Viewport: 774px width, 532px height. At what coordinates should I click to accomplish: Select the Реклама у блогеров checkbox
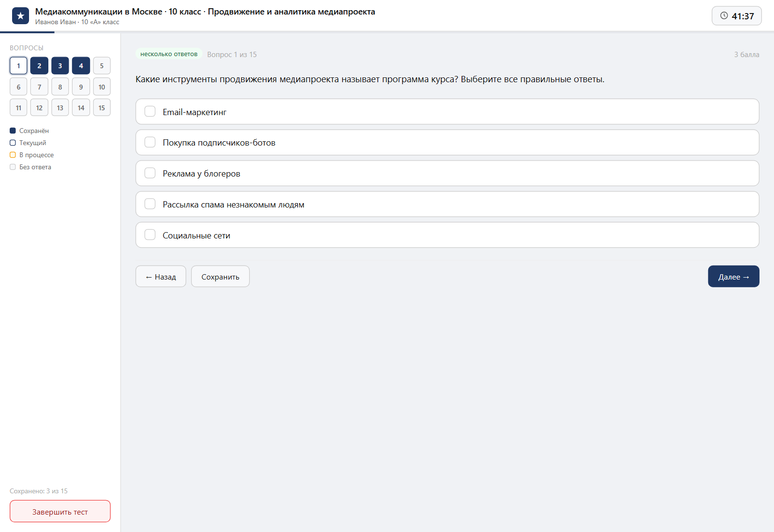150,173
